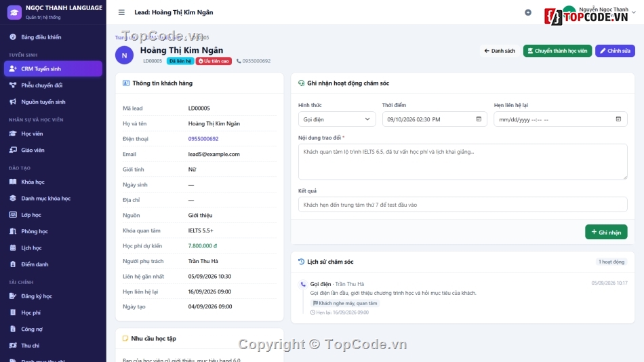Click the avatar circle with letter N
This screenshot has width=644, height=362.
coord(125,55)
